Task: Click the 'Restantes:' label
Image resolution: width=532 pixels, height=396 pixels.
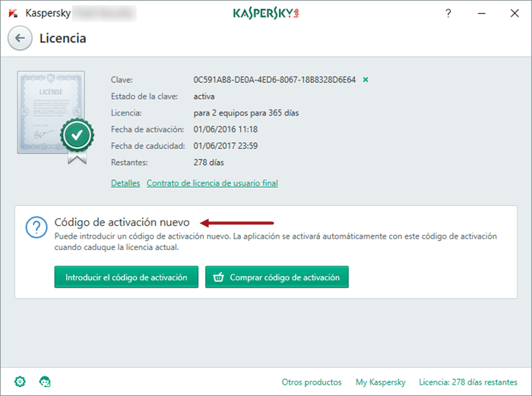Action: pos(129,163)
